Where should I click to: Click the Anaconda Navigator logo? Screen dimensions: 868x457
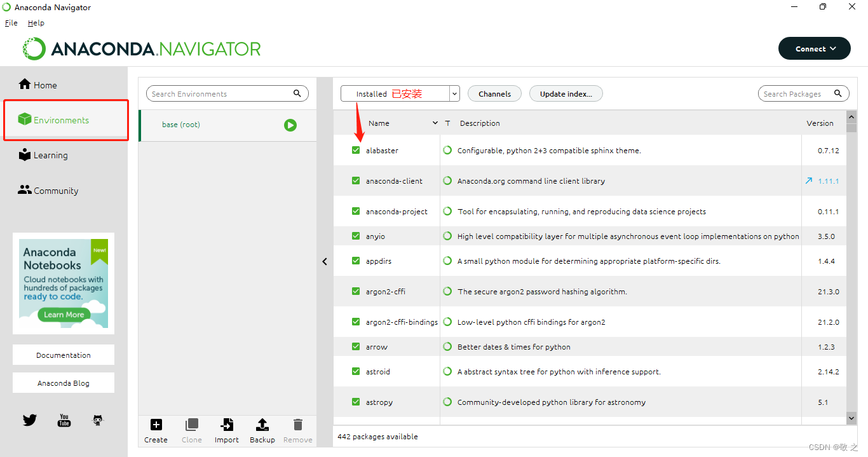point(142,49)
